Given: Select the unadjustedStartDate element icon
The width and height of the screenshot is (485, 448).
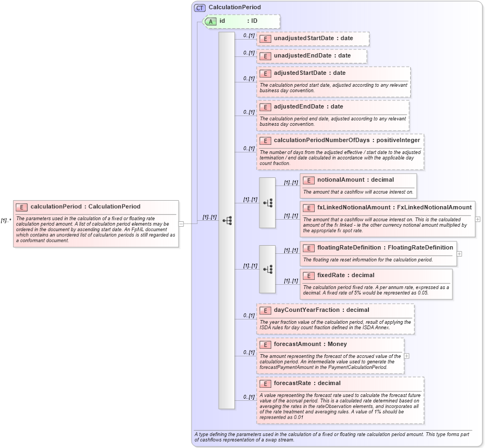Looking at the screenshot, I should click(x=264, y=39).
